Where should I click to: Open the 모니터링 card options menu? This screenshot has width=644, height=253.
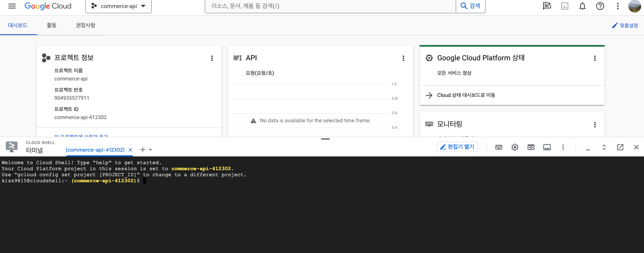595,125
